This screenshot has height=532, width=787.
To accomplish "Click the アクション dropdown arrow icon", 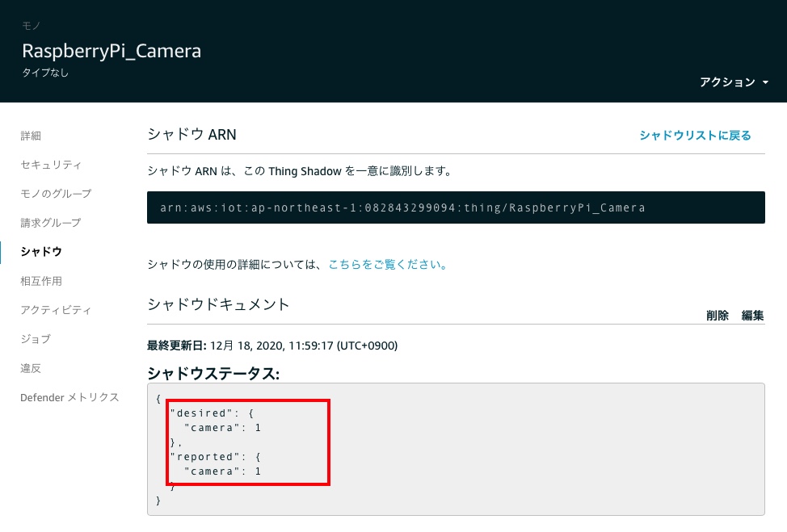I will pyautogui.click(x=765, y=82).
